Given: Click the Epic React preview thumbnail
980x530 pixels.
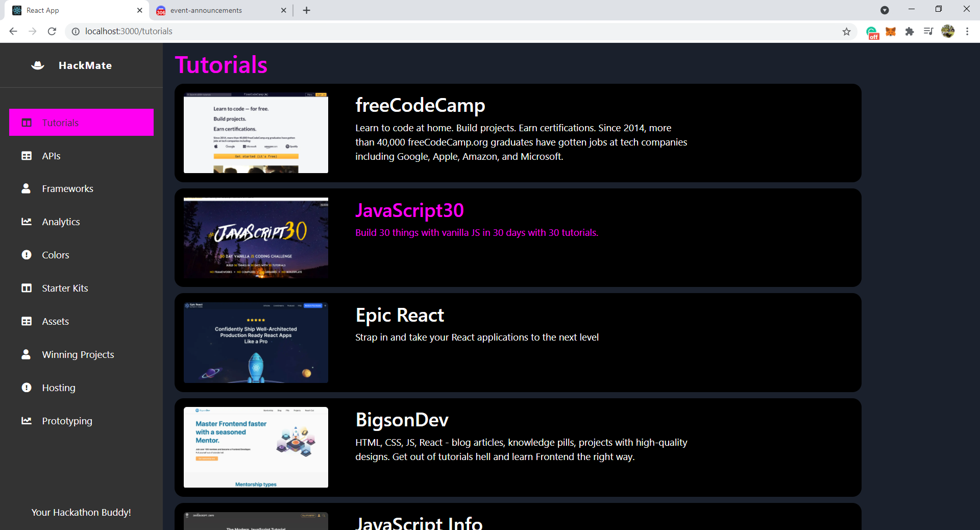Looking at the screenshot, I should (256, 343).
